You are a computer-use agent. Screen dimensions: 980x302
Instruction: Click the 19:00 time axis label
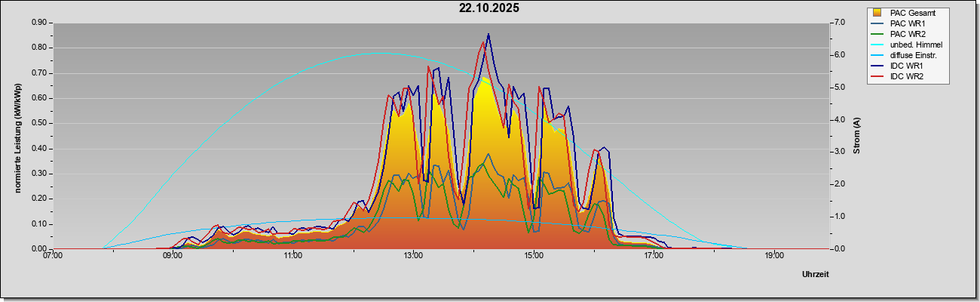pos(773,255)
